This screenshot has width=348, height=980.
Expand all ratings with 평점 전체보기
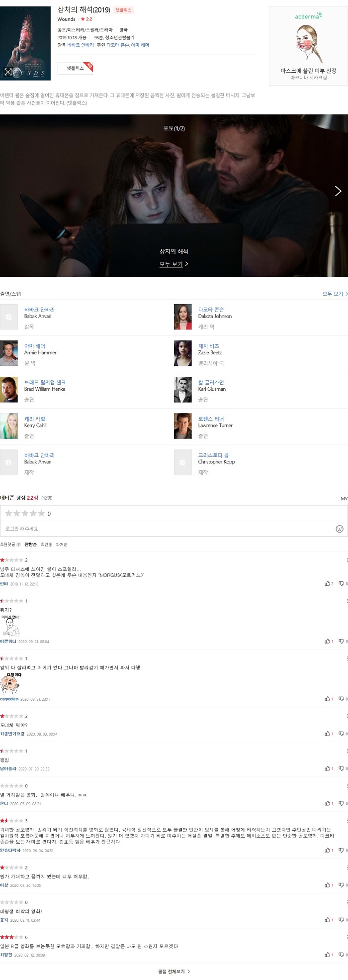(174, 971)
